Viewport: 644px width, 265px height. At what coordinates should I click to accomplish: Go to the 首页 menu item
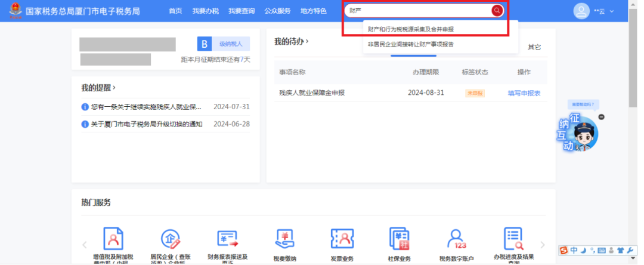(175, 11)
